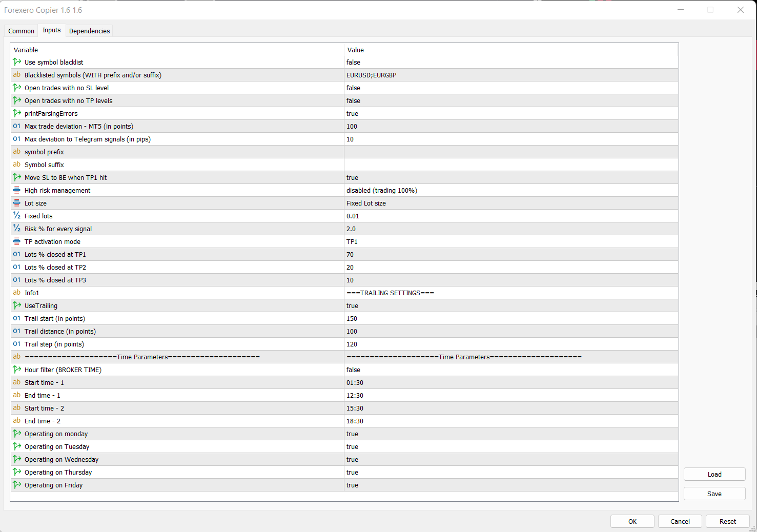Click the string icon beside Symbol suffix
This screenshot has height=532, width=757.
pyautogui.click(x=17, y=165)
